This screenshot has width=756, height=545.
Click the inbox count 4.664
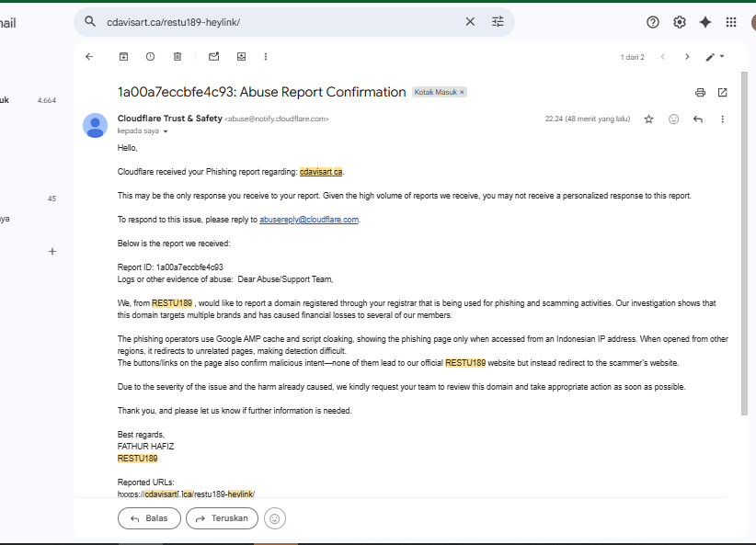pyautogui.click(x=47, y=100)
